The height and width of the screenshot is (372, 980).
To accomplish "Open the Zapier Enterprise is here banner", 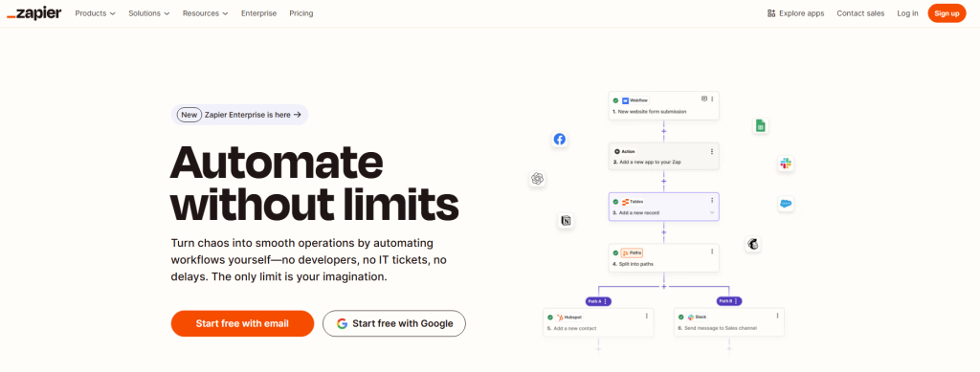I will pyautogui.click(x=239, y=115).
